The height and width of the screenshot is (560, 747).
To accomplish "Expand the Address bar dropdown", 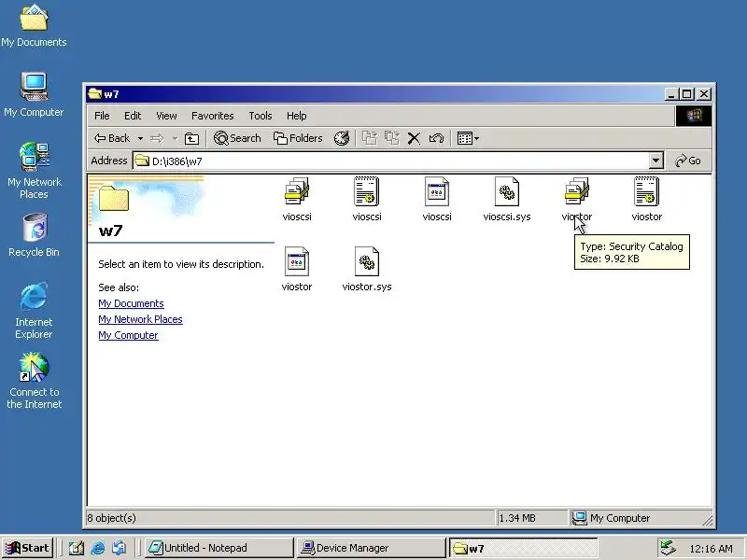I will click(656, 161).
